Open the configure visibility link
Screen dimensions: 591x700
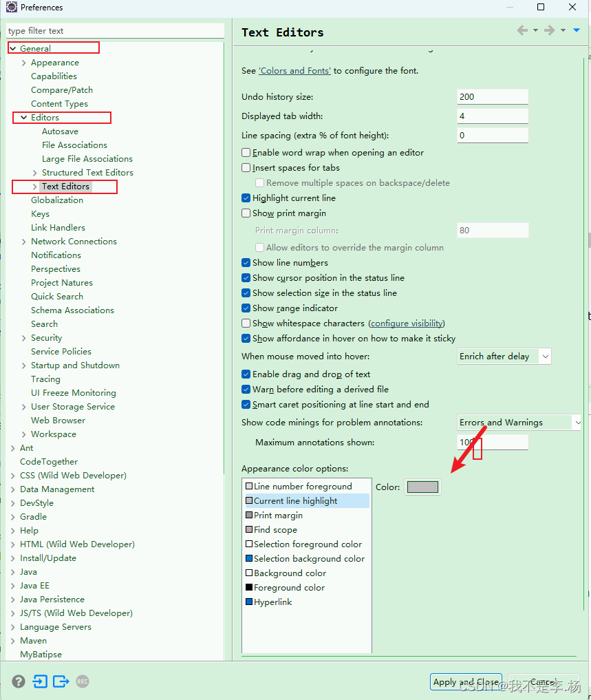click(x=407, y=324)
